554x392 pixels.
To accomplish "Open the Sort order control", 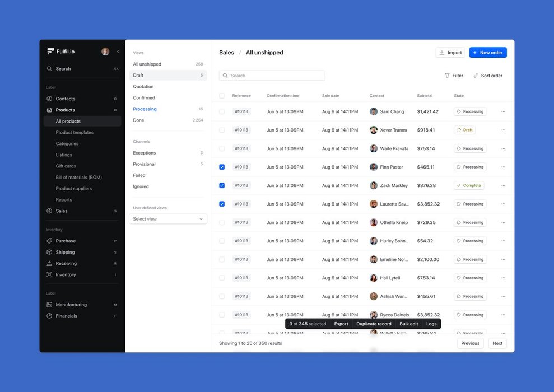I will pyautogui.click(x=488, y=76).
